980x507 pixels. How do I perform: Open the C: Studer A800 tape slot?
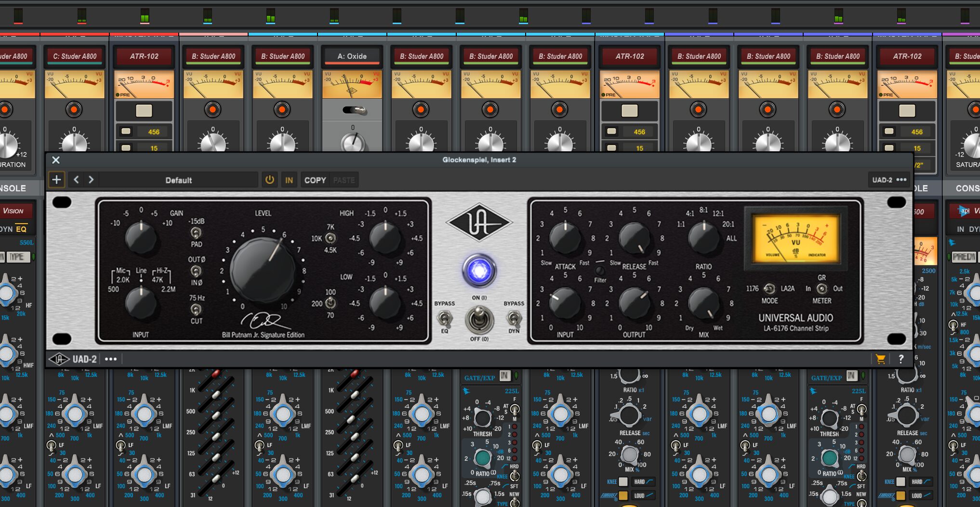pyautogui.click(x=74, y=56)
